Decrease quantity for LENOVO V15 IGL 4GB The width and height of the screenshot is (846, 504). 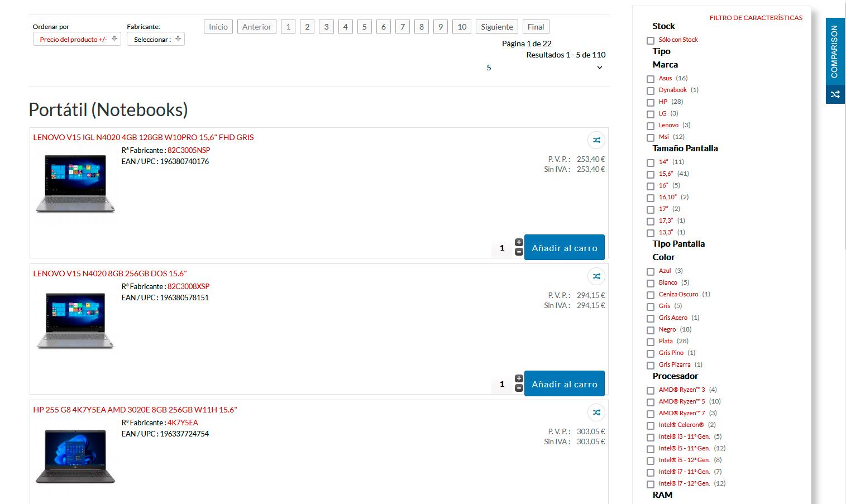[x=519, y=252]
